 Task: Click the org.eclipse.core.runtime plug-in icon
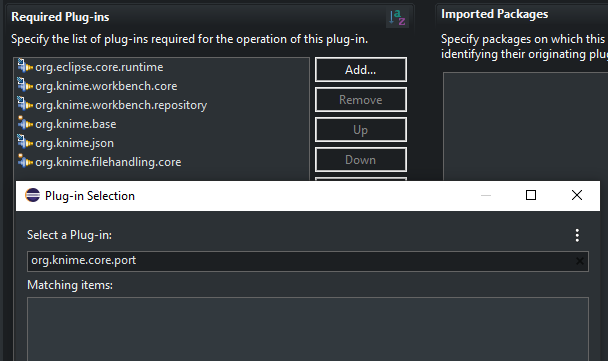(x=25, y=66)
